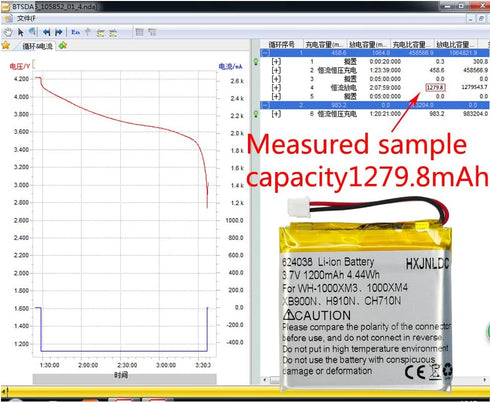The image size is (490, 403).
Task: Collapse cycle 2 row with minus box
Action: (265, 105)
